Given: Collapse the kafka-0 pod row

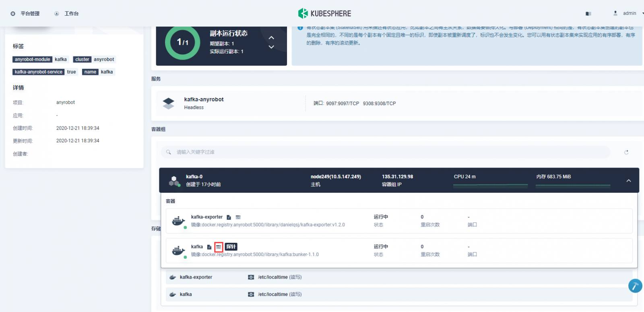Looking at the screenshot, I should pyautogui.click(x=628, y=181).
